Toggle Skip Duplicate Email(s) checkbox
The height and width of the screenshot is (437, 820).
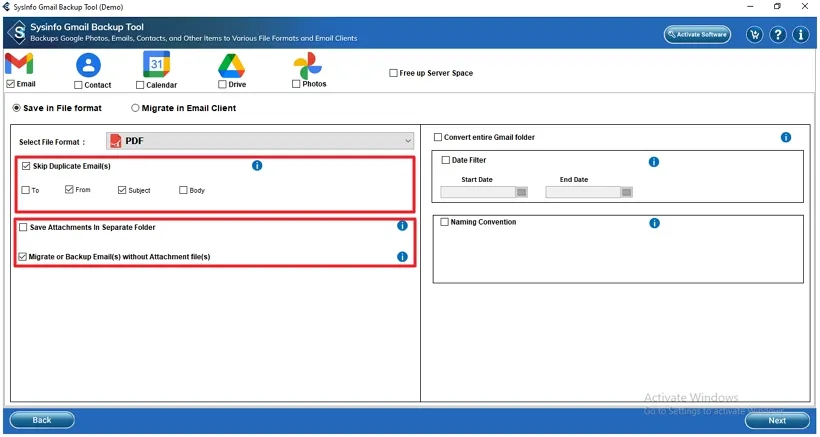pyautogui.click(x=26, y=166)
